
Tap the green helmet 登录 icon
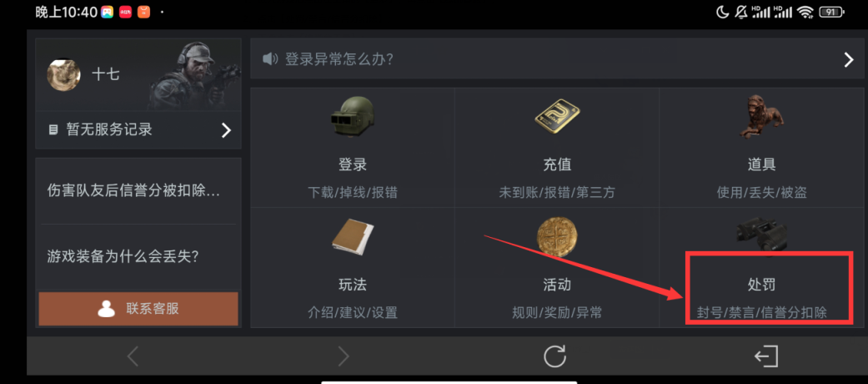click(352, 117)
